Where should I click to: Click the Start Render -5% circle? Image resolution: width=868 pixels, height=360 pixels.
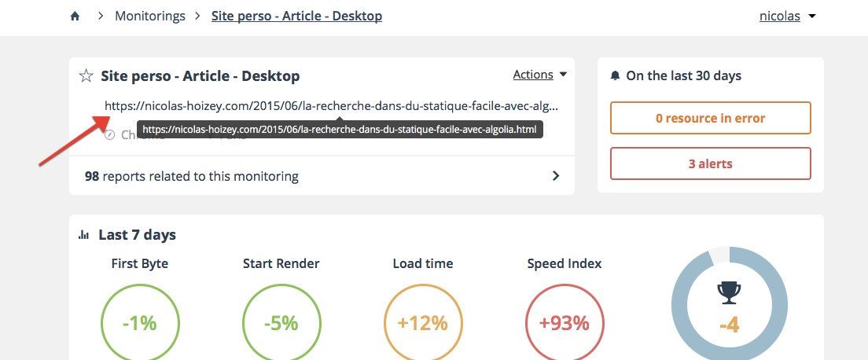281,322
